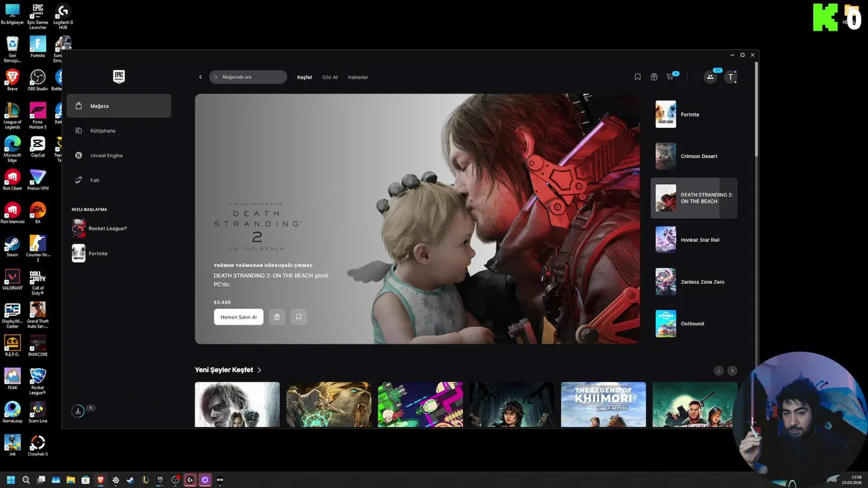Screen dimensions: 868x488
Task: Open Logitech G HUB taskbar icon
Action: coord(190,480)
